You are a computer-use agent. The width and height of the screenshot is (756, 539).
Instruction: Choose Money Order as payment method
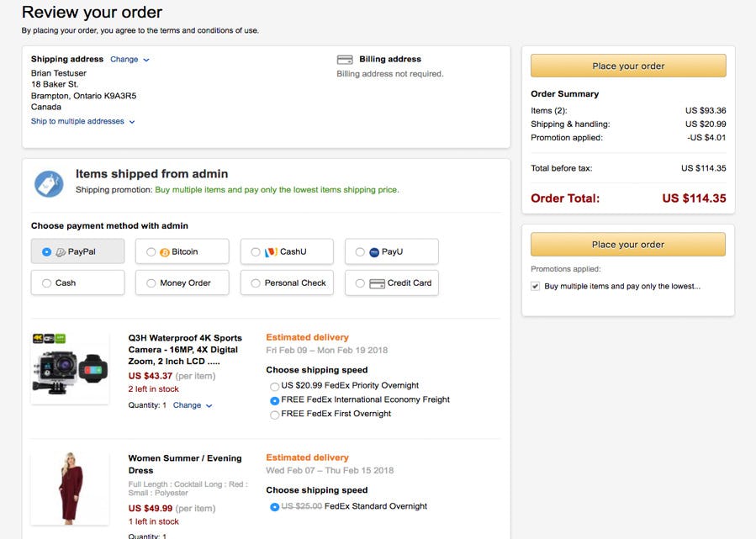coord(151,283)
